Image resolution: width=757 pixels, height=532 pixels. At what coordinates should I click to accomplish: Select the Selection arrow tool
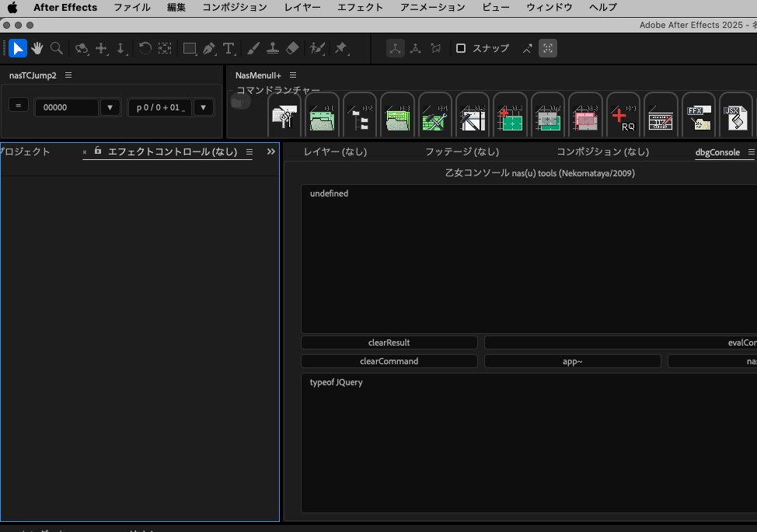click(x=17, y=48)
